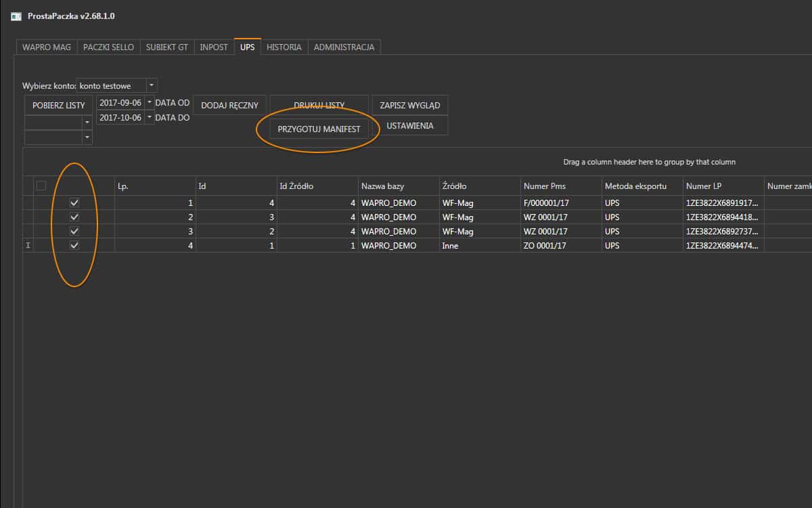Save layout with ZAPISZ WYGLĄD button
This screenshot has width=812, height=508.
[410, 105]
